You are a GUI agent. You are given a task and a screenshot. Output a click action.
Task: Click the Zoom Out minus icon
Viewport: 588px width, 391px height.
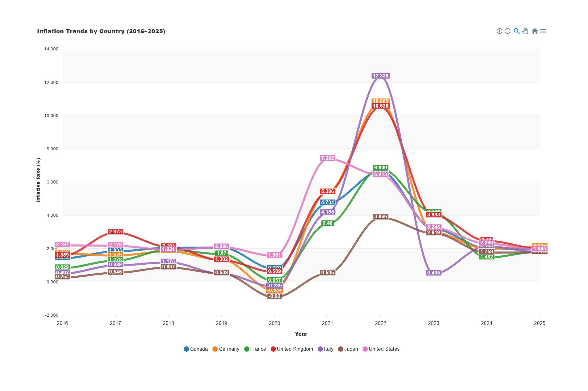pyautogui.click(x=508, y=31)
